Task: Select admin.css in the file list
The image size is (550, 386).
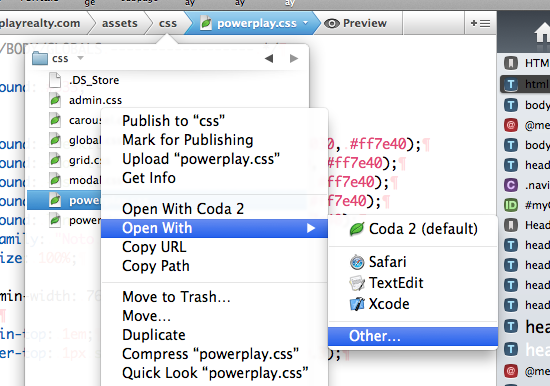Action: pyautogui.click(x=95, y=100)
